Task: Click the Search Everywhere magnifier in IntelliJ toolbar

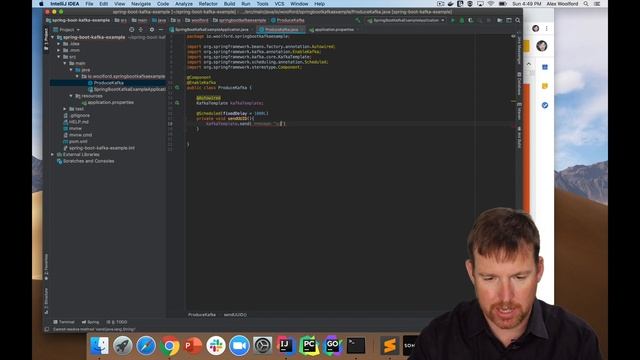Action: coord(518,20)
